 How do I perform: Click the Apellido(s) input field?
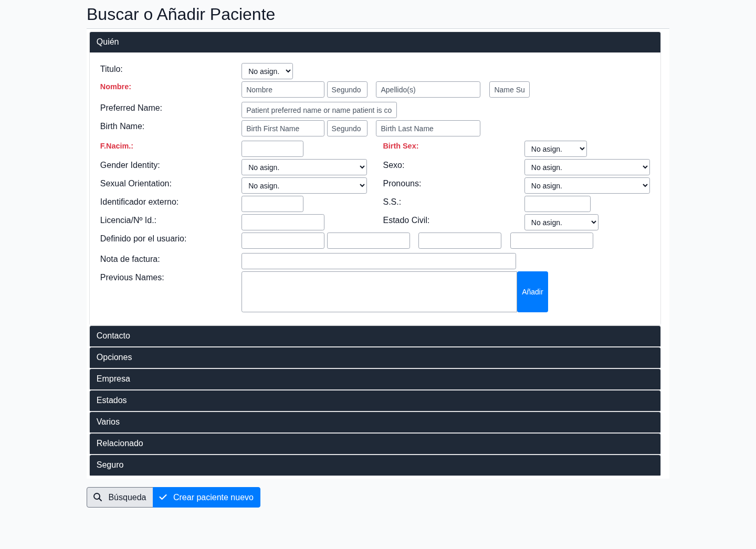(x=428, y=90)
